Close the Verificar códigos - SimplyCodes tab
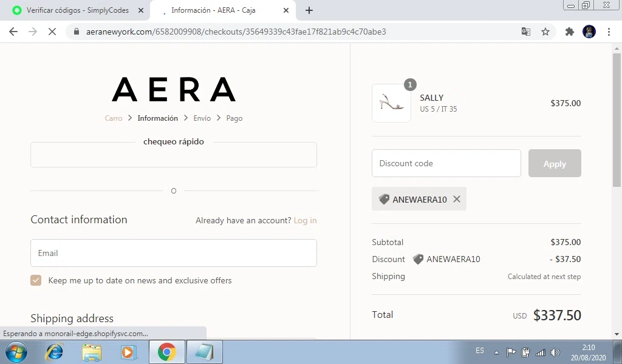 click(141, 11)
